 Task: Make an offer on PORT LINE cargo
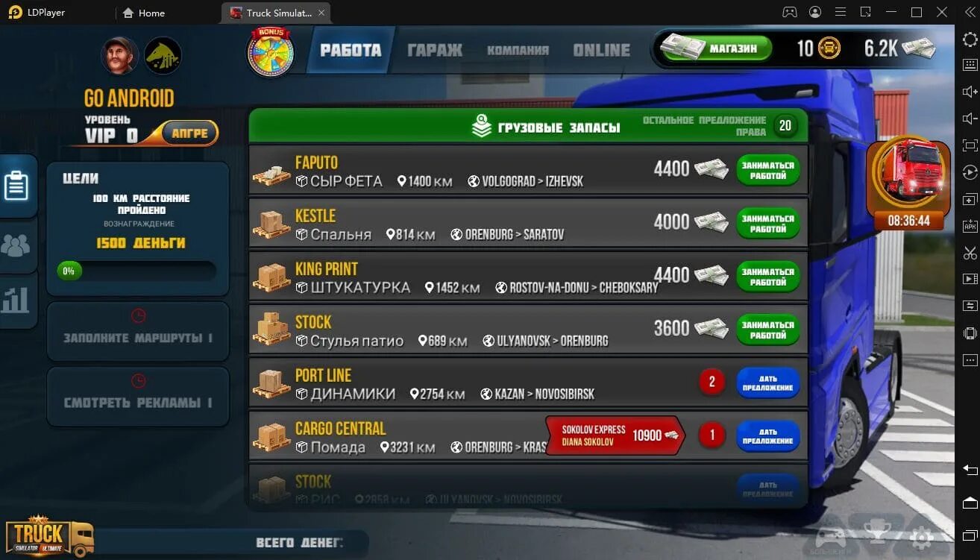click(768, 383)
